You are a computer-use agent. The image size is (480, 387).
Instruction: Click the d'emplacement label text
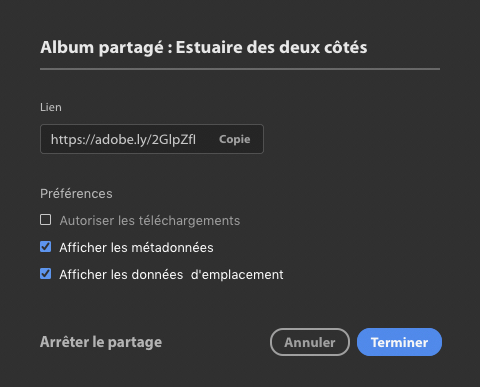tap(237, 275)
